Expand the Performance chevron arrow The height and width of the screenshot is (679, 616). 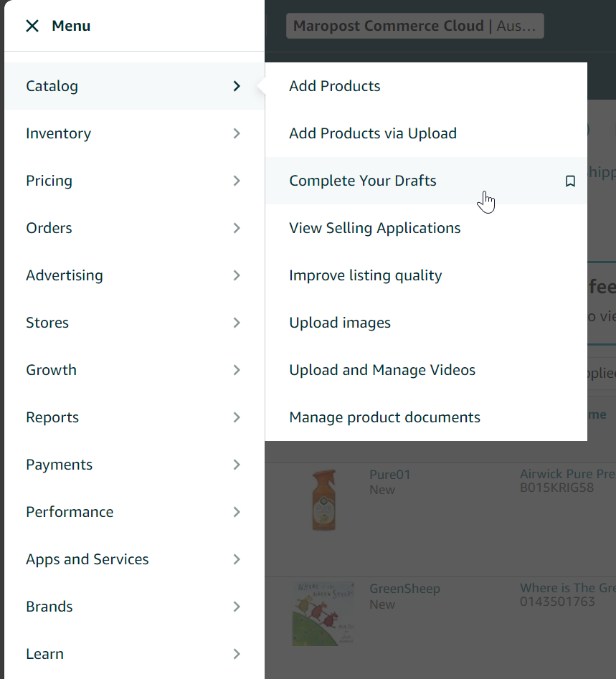(x=237, y=512)
